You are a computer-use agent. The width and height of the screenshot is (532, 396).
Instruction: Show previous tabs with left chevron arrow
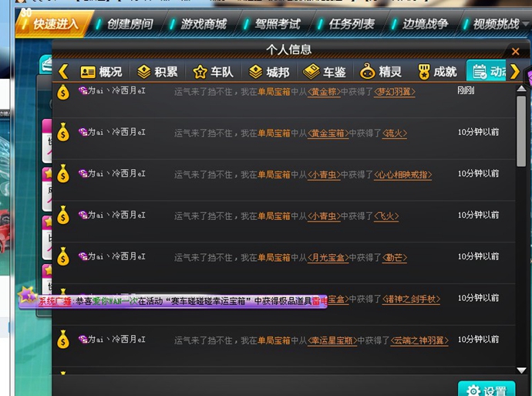click(63, 72)
